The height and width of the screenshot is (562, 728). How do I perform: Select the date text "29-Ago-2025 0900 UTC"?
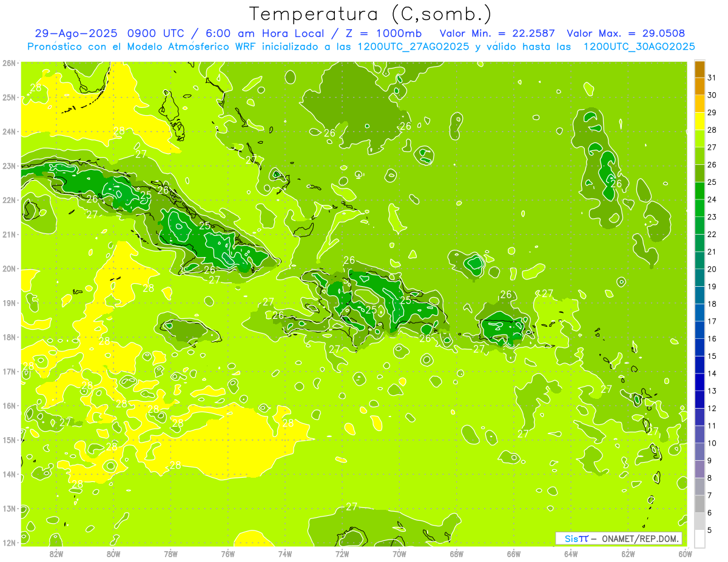point(112,34)
